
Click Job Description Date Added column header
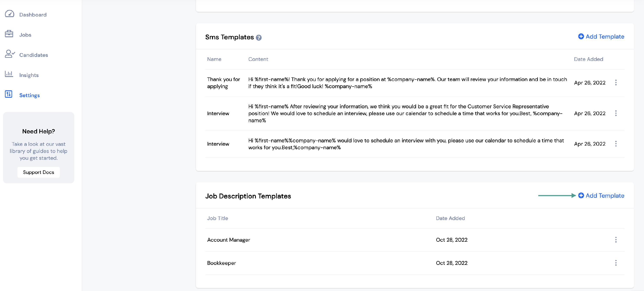click(450, 218)
